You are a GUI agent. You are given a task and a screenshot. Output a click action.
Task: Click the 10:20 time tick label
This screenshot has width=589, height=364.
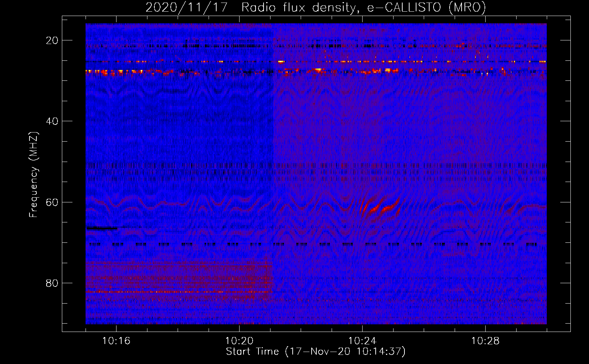[240, 341]
